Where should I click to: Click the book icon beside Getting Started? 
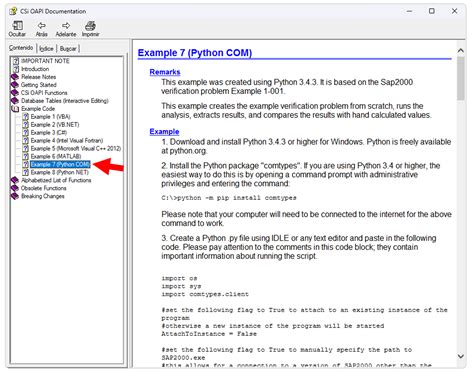pos(15,85)
